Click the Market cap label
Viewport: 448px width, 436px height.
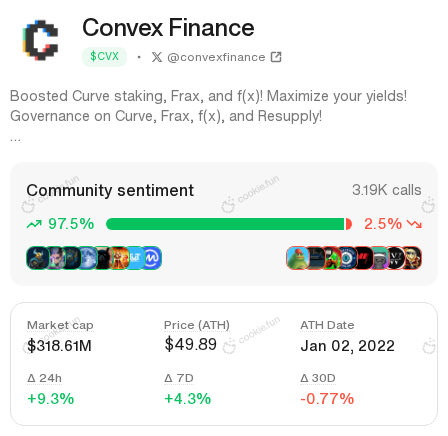60,325
